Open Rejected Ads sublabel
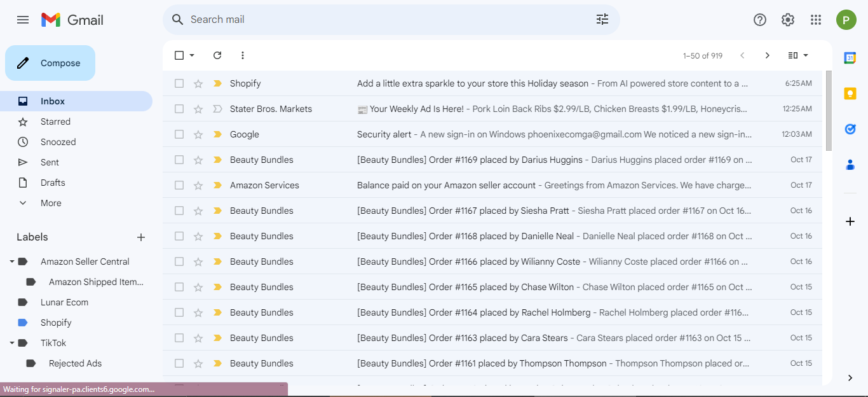The height and width of the screenshot is (397, 868). coord(76,363)
